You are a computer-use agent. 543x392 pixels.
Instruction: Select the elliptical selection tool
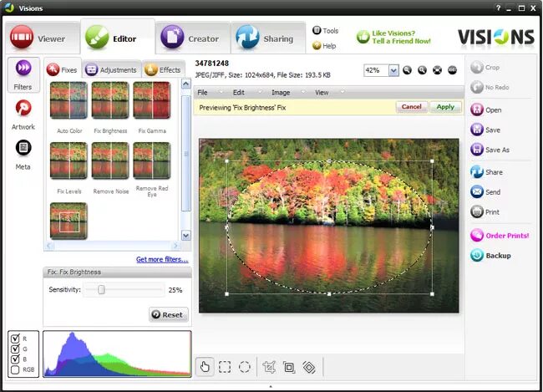pyautogui.click(x=245, y=367)
